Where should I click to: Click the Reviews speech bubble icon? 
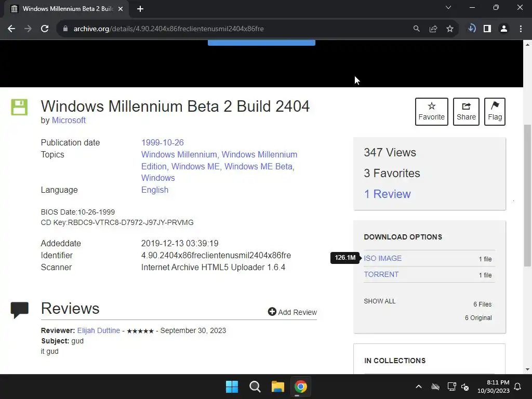(x=20, y=310)
